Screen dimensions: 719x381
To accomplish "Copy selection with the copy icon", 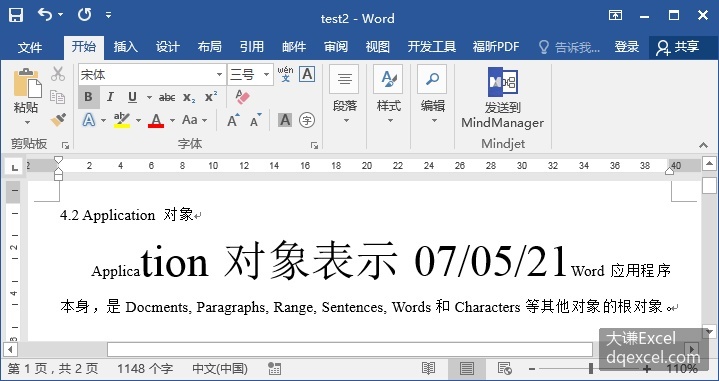I will (58, 97).
